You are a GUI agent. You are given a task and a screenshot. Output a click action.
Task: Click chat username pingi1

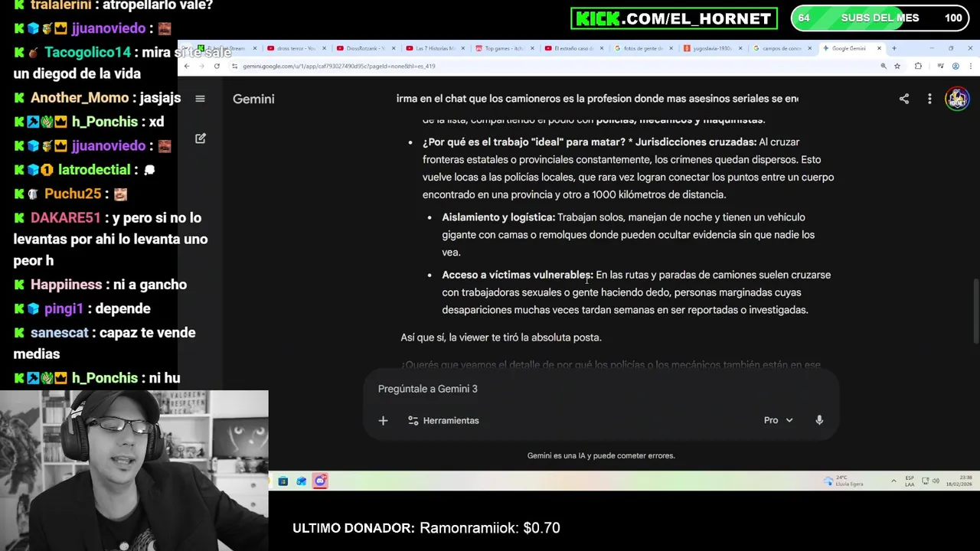pos(64,308)
